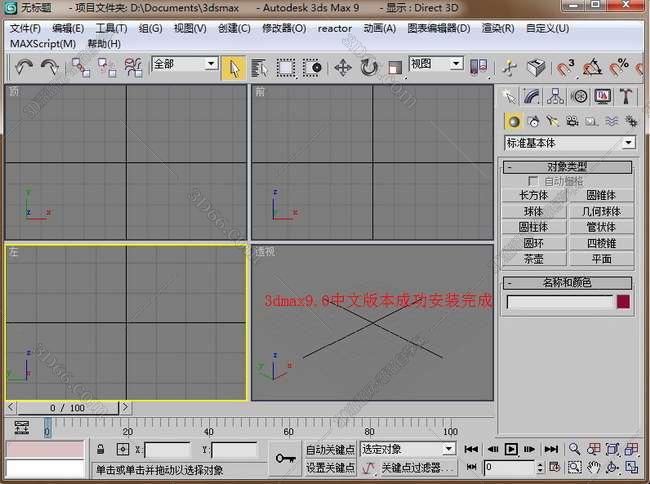Open the object color swatch
650x484 pixels.
tap(623, 302)
